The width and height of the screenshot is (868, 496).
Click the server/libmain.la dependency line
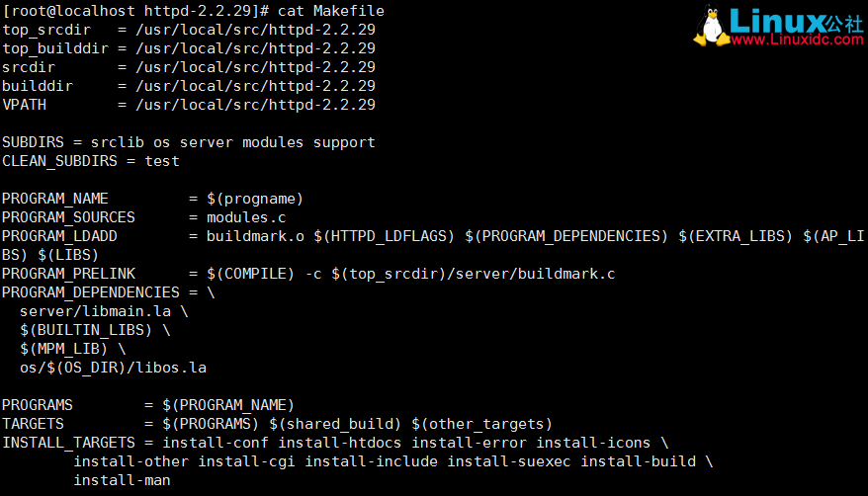click(x=104, y=312)
